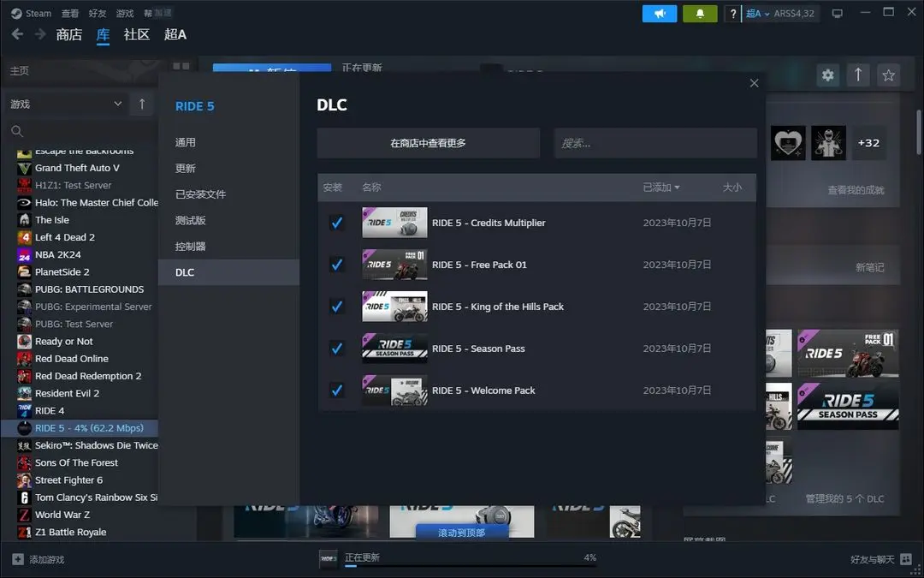This screenshot has width=924, height=578.
Task: Select the NBA 2K24 game icon
Action: tap(24, 255)
